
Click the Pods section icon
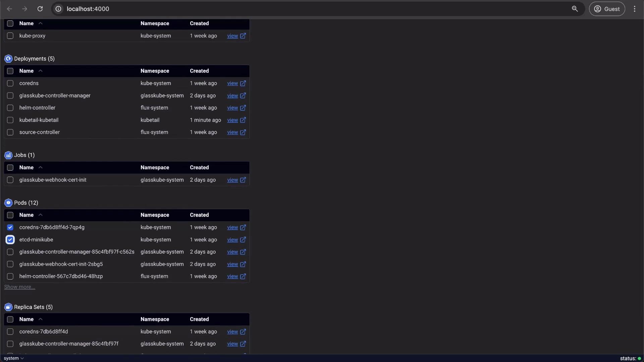8,203
